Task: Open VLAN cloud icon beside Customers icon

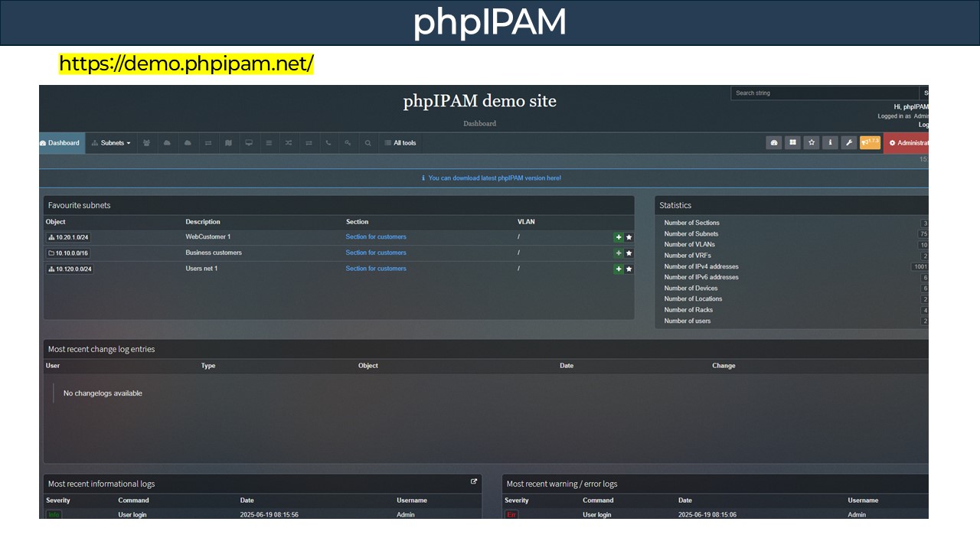Action: tap(167, 143)
